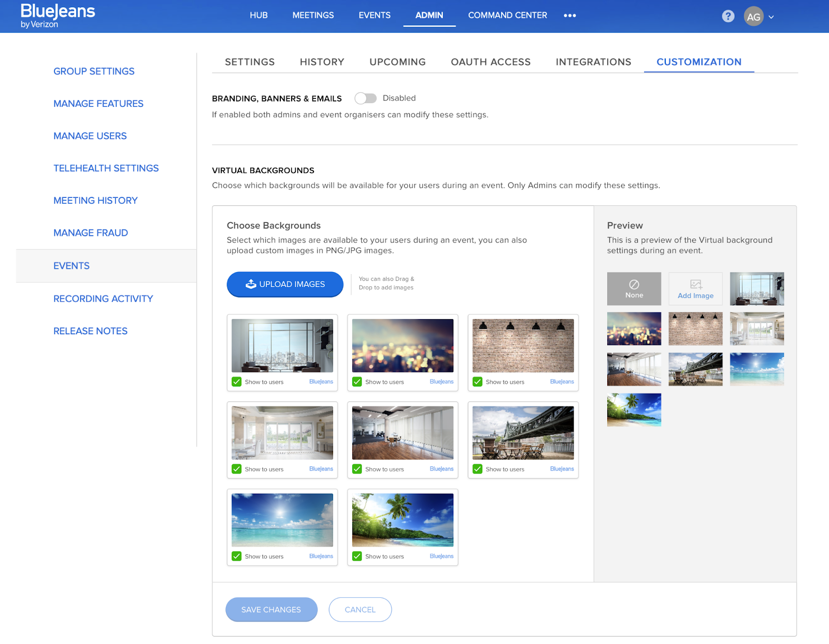Switch to the Integrations tab
The height and width of the screenshot is (644, 829).
(593, 62)
